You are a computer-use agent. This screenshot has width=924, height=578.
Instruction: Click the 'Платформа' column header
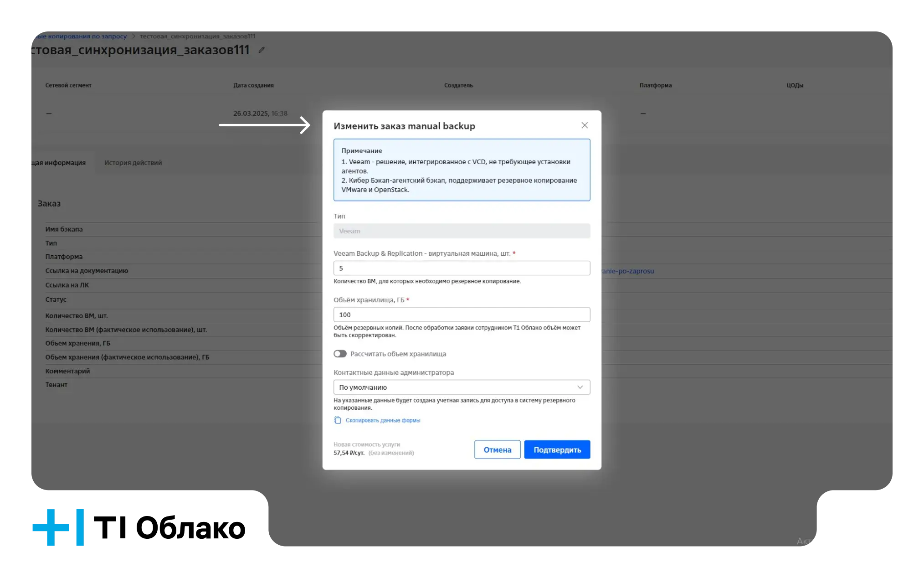tap(655, 85)
